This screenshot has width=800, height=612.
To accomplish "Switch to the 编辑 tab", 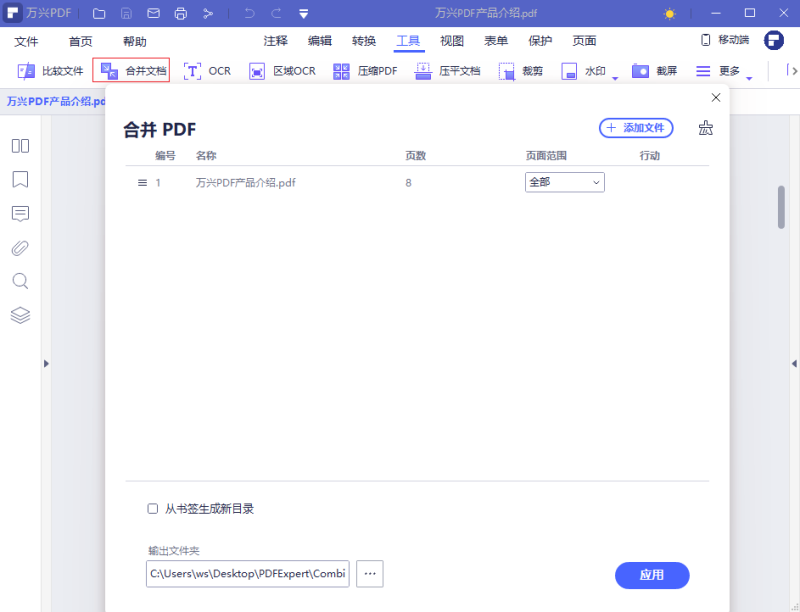I will click(320, 41).
